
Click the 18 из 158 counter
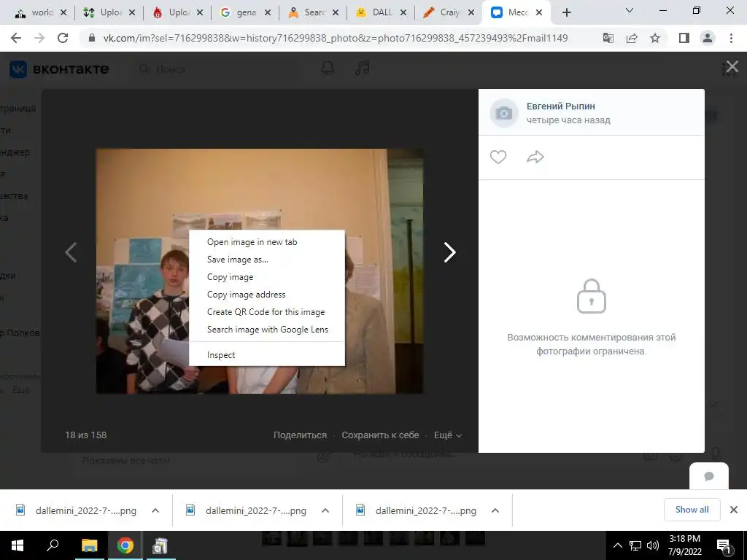click(x=86, y=435)
